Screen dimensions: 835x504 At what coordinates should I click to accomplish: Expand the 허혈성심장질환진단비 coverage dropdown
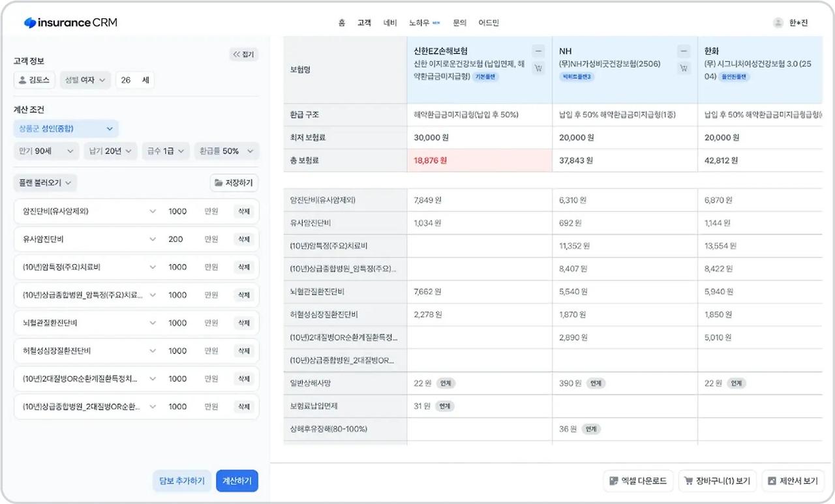click(153, 351)
